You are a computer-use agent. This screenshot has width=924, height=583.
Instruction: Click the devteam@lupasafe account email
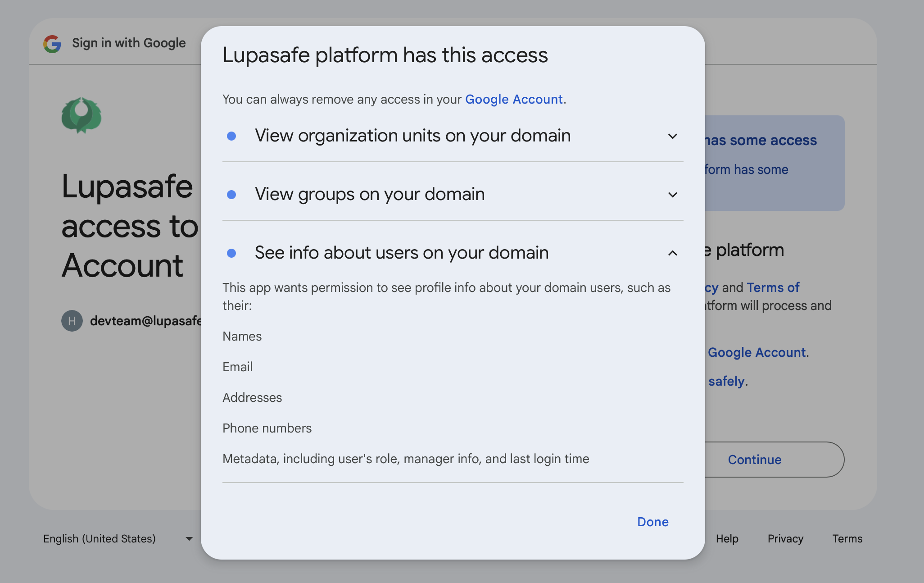[145, 321]
